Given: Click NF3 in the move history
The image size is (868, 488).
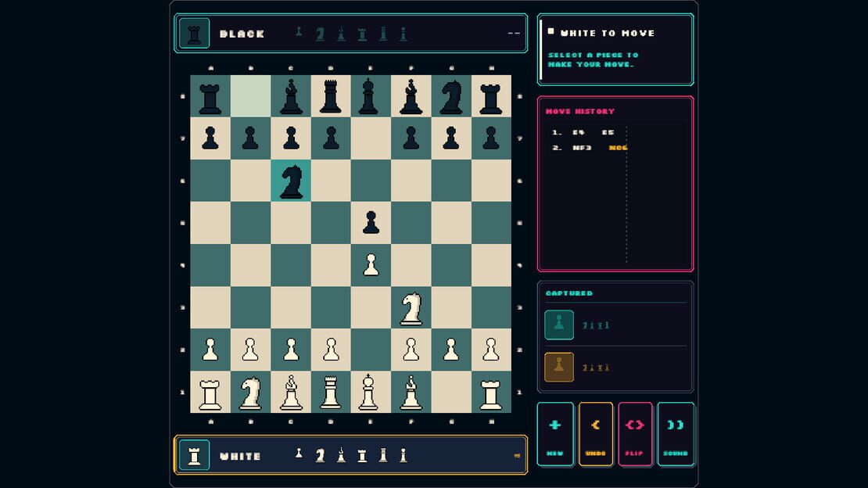Looking at the screenshot, I should coord(582,148).
